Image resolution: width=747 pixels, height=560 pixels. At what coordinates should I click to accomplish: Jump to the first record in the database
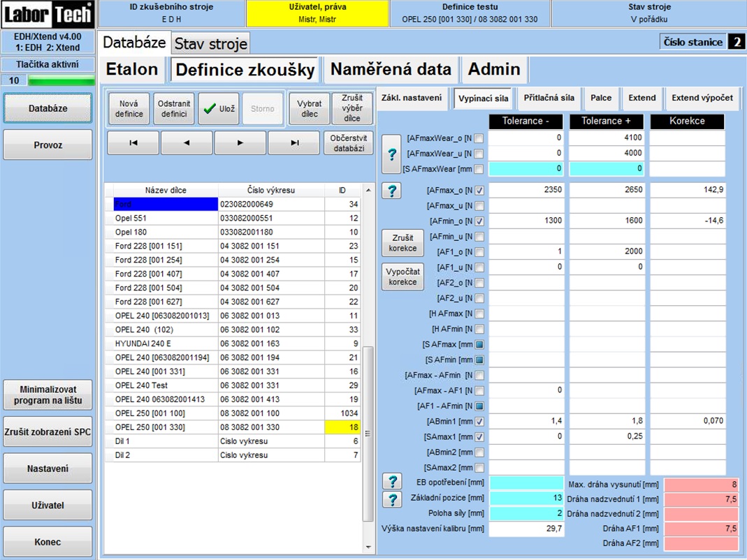click(133, 143)
